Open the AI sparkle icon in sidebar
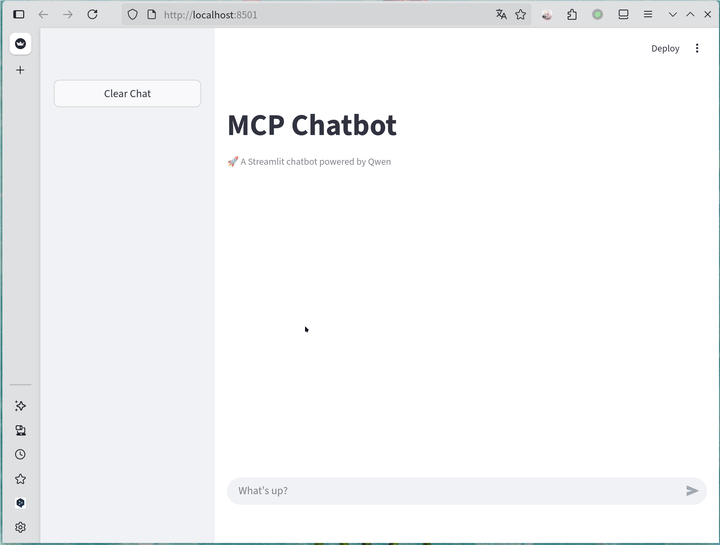The image size is (720, 545). click(x=20, y=406)
